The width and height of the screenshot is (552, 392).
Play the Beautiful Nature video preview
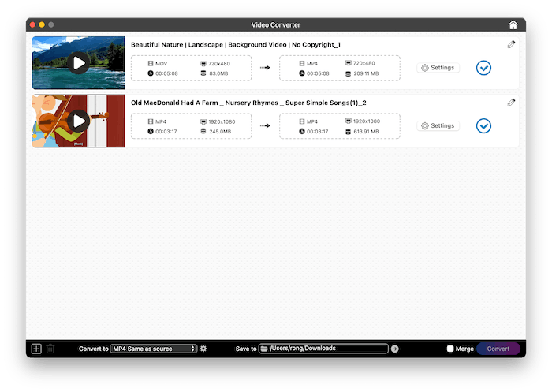coord(79,63)
